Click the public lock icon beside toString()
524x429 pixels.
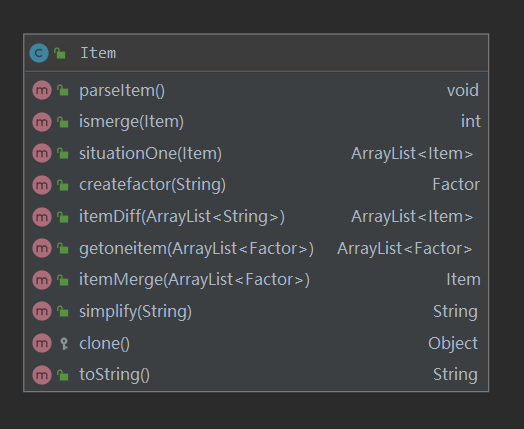coord(63,375)
